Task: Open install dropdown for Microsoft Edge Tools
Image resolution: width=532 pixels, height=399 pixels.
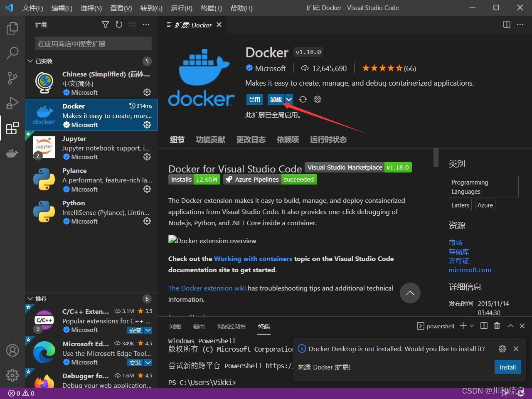Action: tap(148, 363)
